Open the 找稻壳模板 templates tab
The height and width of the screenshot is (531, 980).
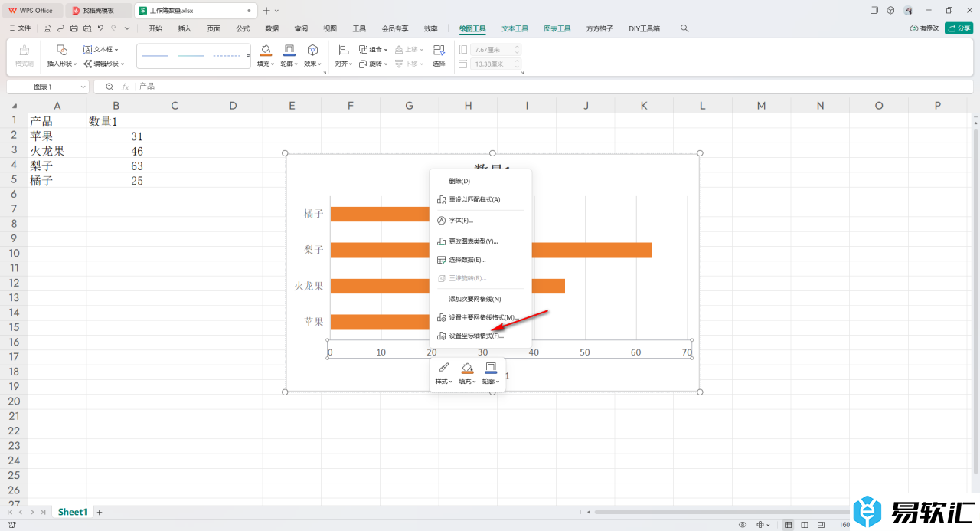tap(97, 11)
